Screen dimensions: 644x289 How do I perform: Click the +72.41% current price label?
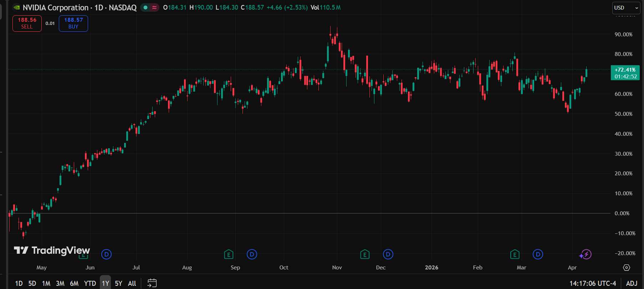(x=625, y=73)
